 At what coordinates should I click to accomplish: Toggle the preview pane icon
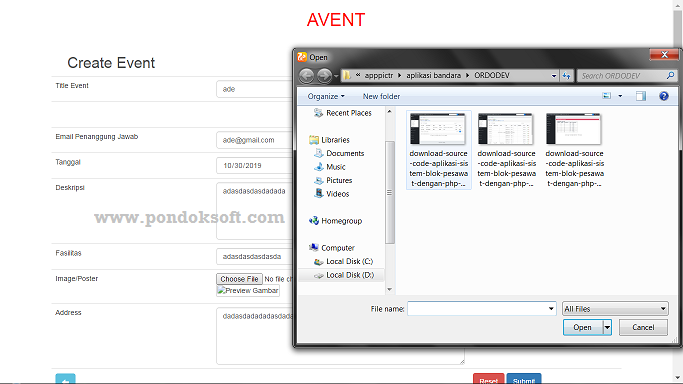pos(641,96)
